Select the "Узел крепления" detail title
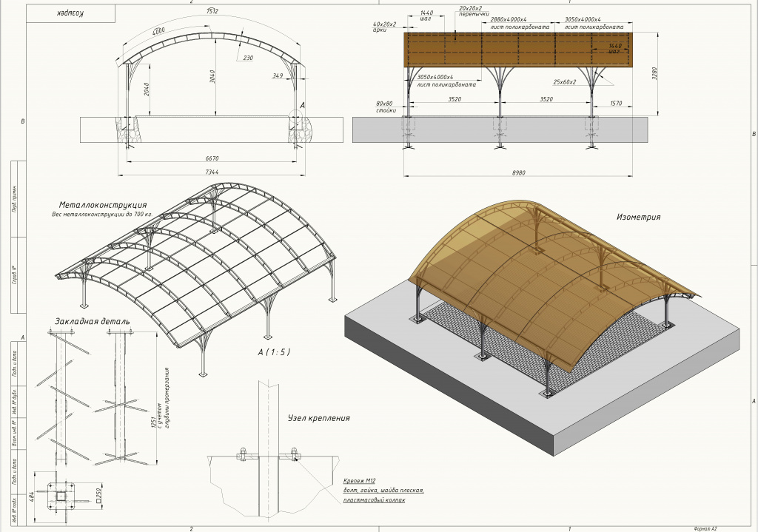758x532 pixels. (318, 418)
